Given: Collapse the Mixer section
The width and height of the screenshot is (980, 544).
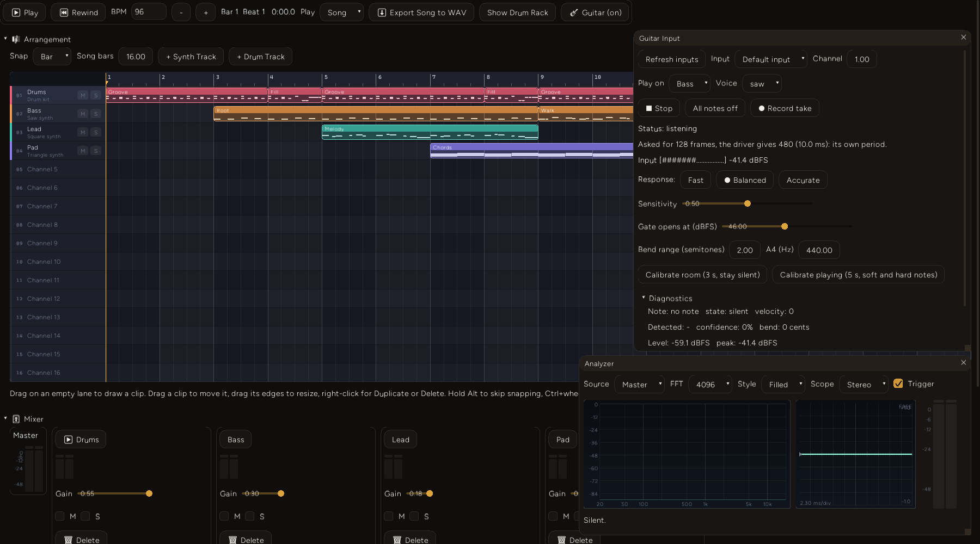Looking at the screenshot, I should point(5,418).
